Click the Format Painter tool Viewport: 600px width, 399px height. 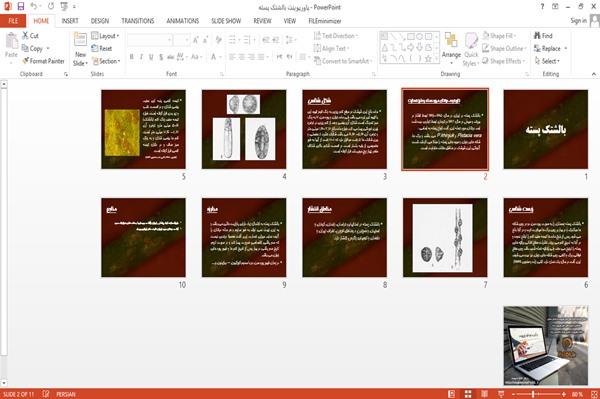tap(44, 61)
